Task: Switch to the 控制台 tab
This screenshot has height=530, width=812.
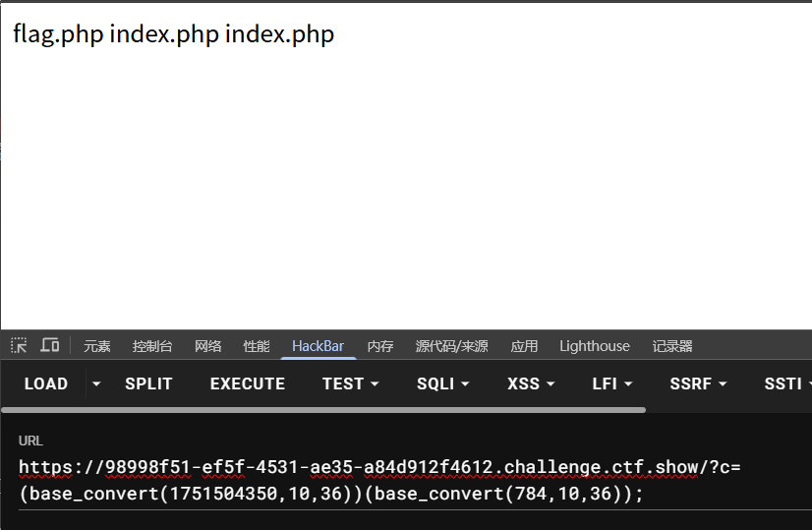Action: pyautogui.click(x=152, y=346)
